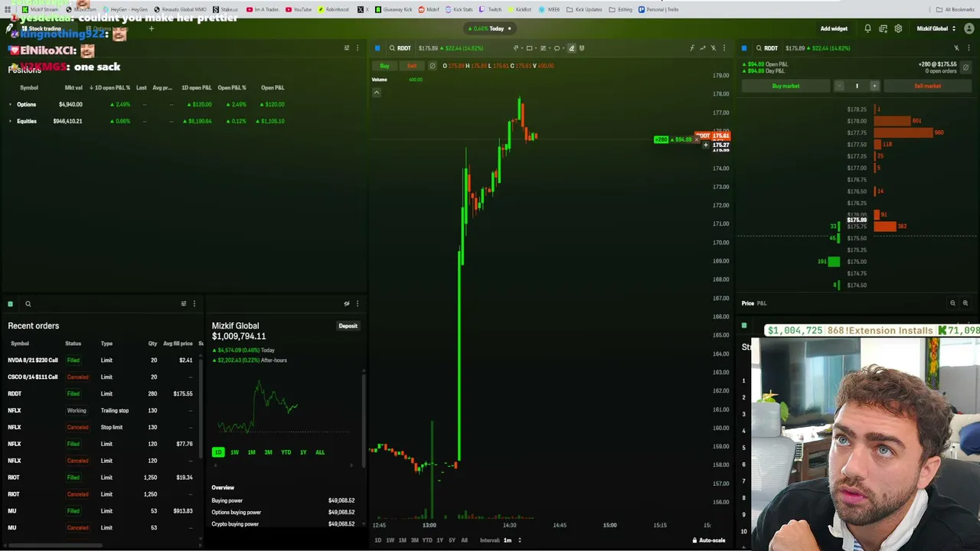
Task: Open the account widget more menu
Action: click(357, 304)
